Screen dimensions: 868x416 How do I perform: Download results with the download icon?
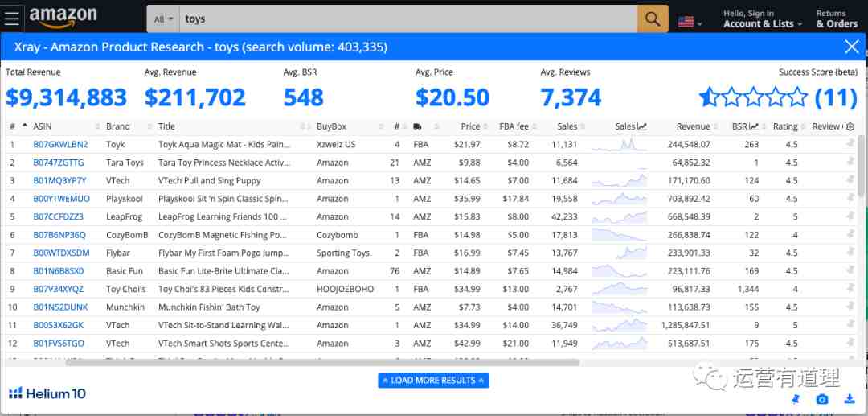850,399
